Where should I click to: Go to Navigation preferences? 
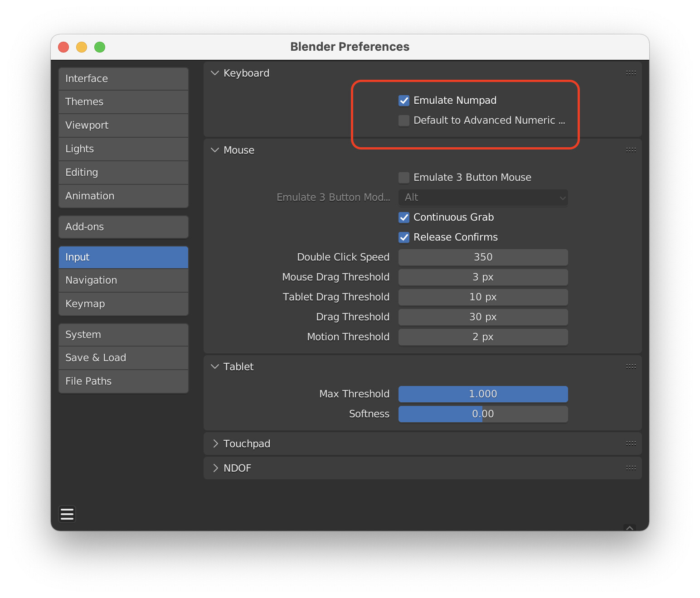click(123, 280)
